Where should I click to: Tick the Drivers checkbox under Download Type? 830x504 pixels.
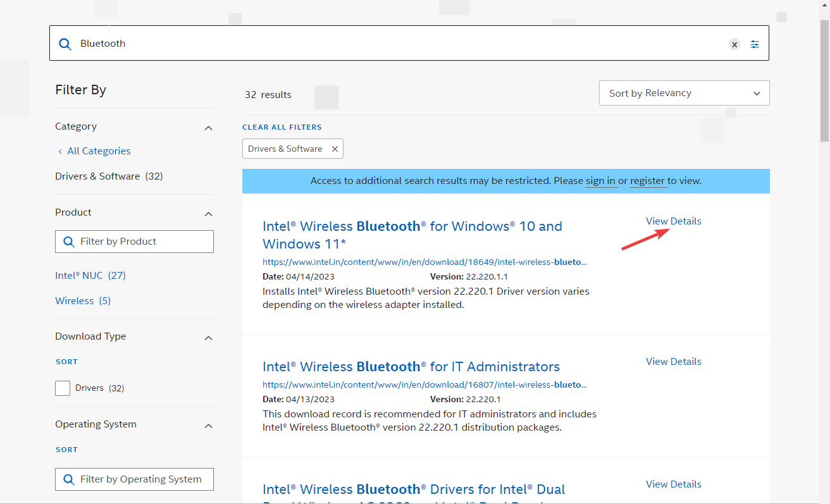click(63, 388)
